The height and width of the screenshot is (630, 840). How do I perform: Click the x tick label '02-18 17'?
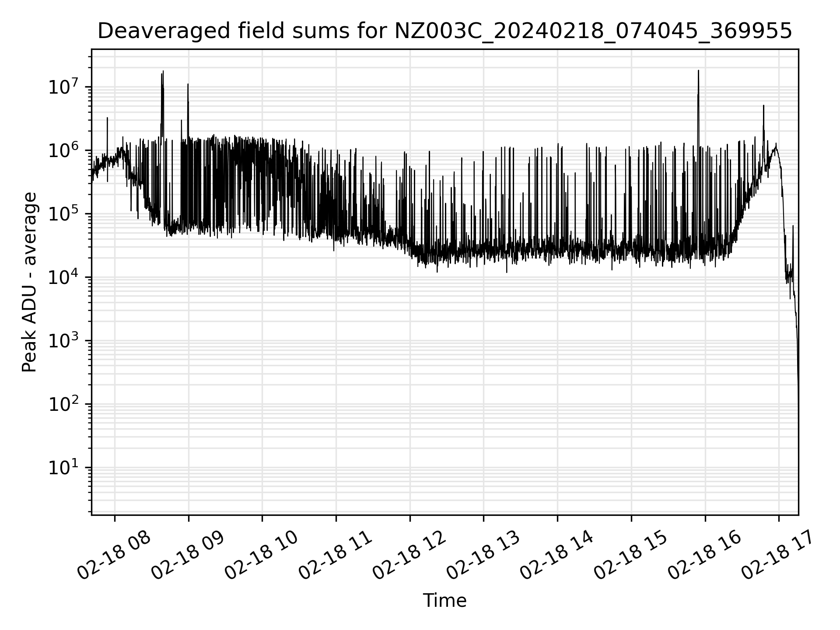click(778, 556)
